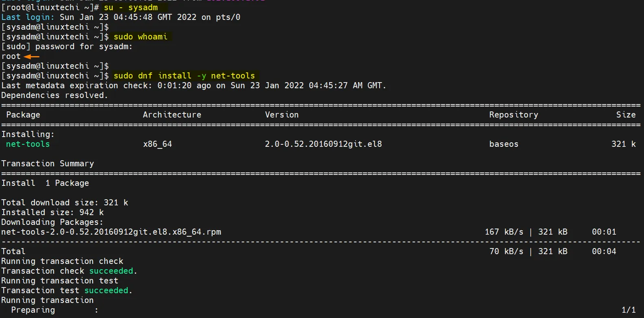The image size is (644, 318).
Task: Click the orange arrow next to root
Action: tap(32, 57)
